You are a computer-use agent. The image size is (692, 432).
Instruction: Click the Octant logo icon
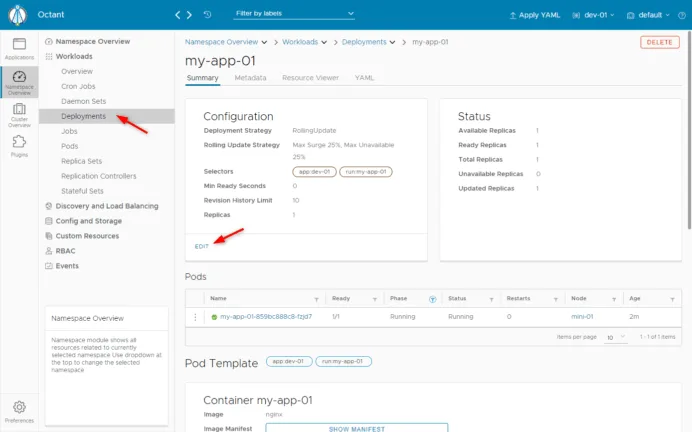tap(18, 15)
